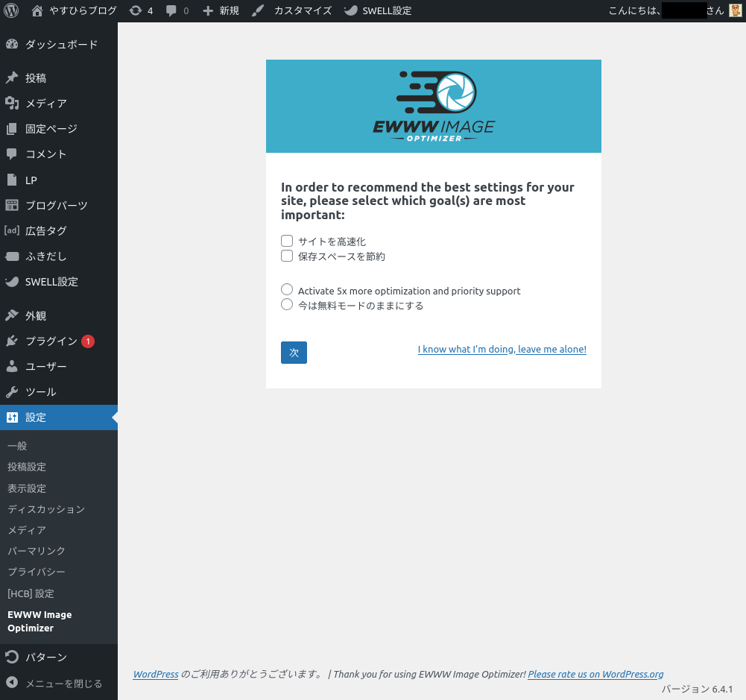This screenshot has width=746, height=700.
Task: Click the user avatar in top right
Action: (735, 11)
